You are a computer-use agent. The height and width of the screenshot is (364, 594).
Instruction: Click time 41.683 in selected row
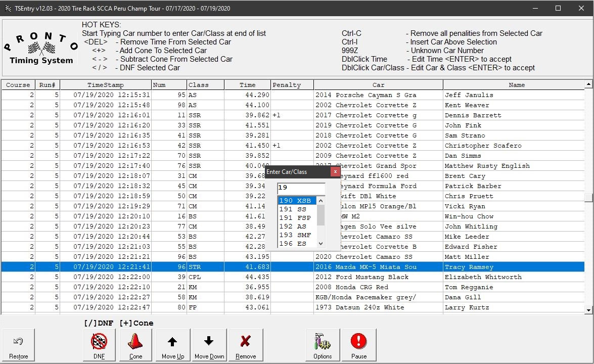point(247,266)
